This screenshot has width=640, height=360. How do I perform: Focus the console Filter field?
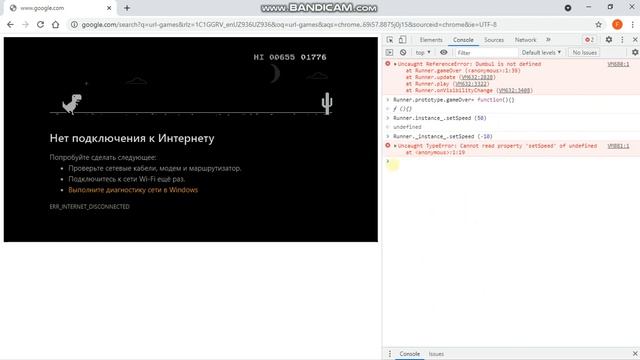click(486, 53)
